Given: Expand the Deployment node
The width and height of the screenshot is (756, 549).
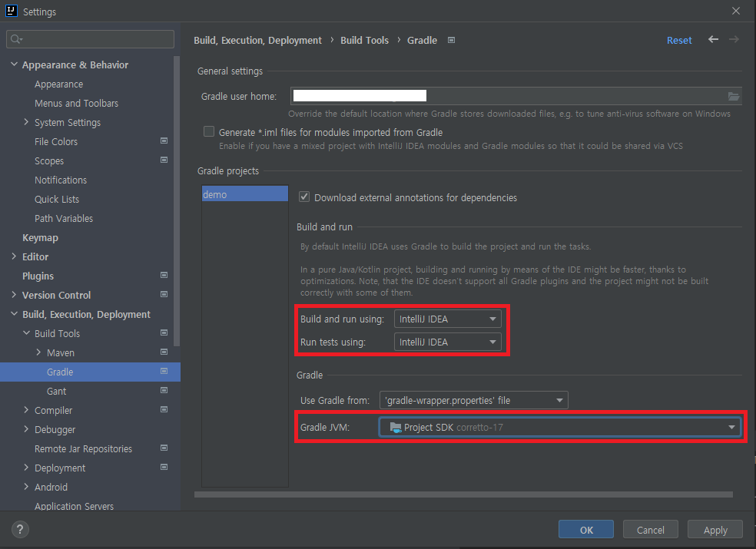Looking at the screenshot, I should (x=27, y=468).
